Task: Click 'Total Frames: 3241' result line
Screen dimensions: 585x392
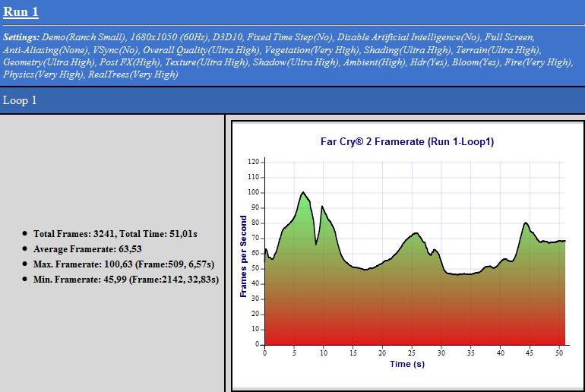Action: (115, 234)
